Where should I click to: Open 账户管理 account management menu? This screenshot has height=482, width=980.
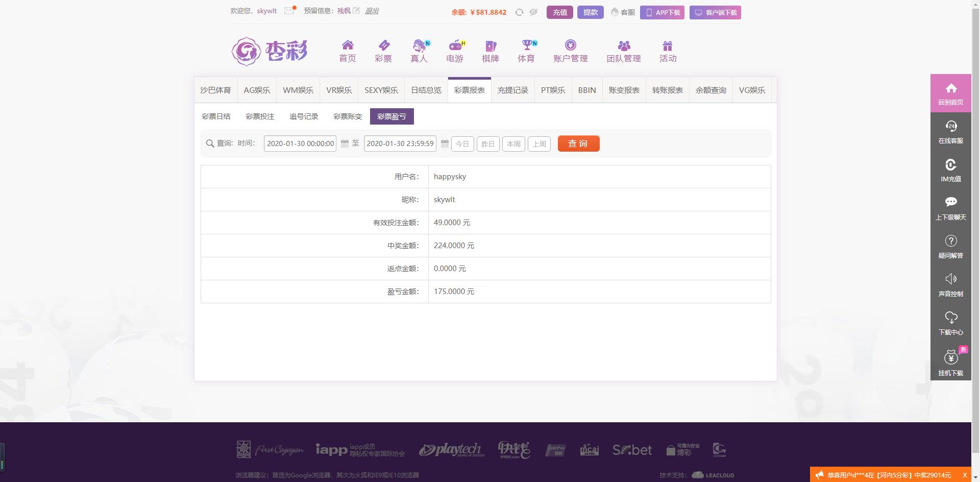click(570, 51)
